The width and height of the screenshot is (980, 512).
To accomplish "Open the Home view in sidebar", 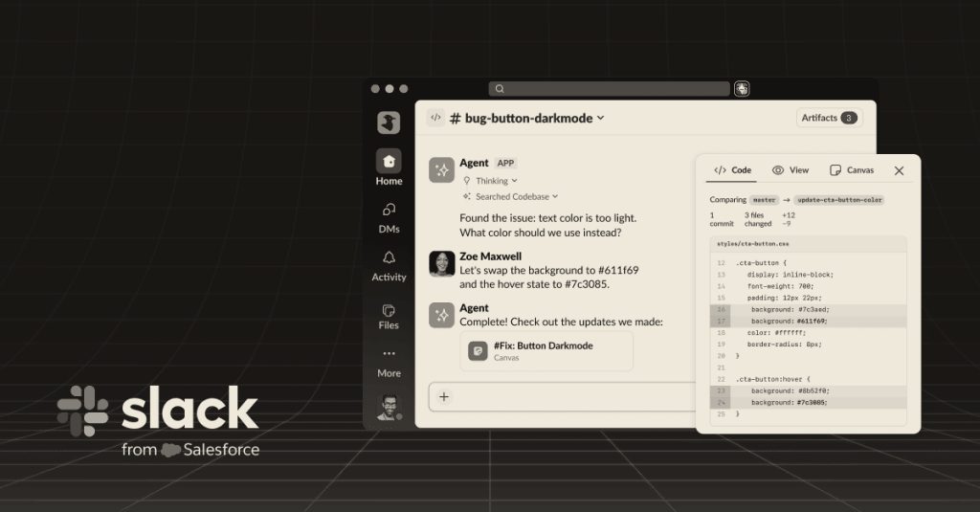I will click(389, 167).
